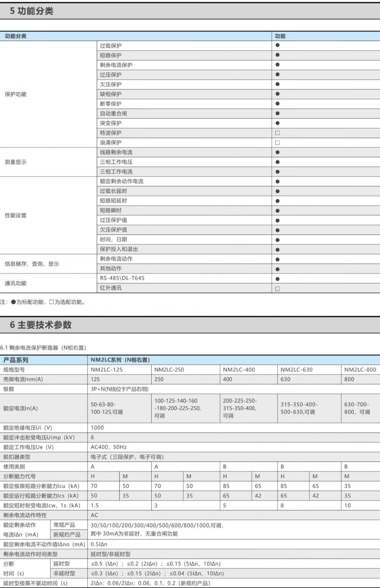Viewport: 380px width, 588px height.
Task: Click the NM2LC-800 model column header
Action: click(360, 370)
